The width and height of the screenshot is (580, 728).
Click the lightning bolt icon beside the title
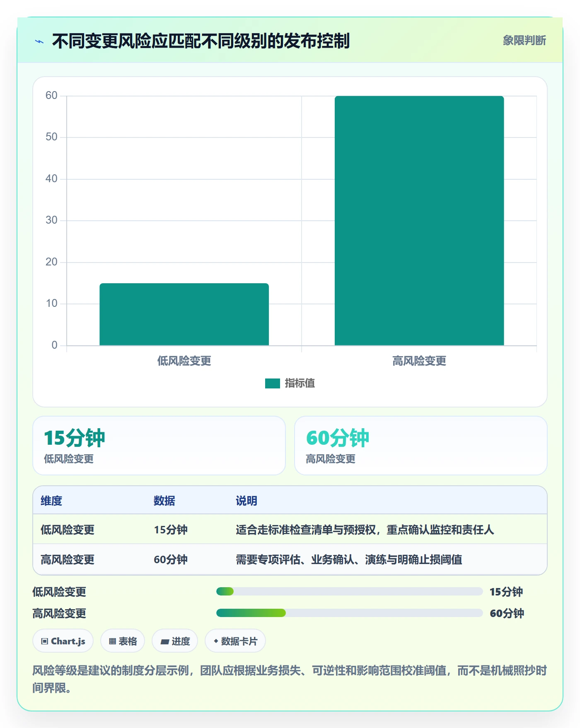coord(39,41)
